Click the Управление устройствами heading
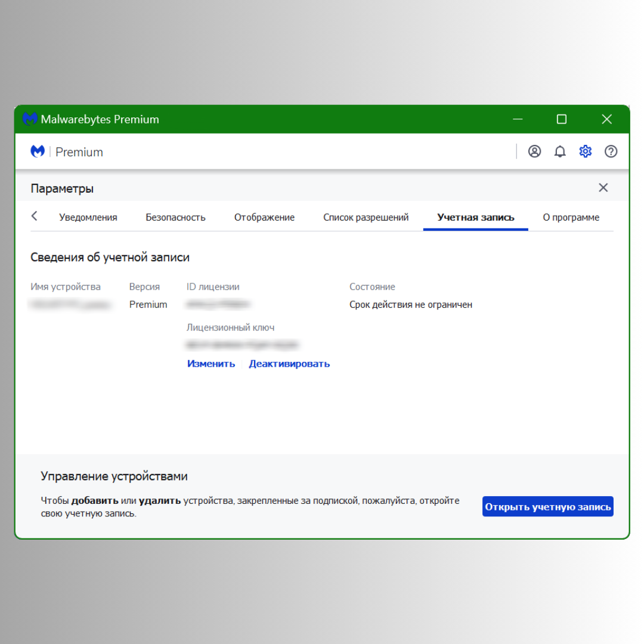 (x=114, y=476)
